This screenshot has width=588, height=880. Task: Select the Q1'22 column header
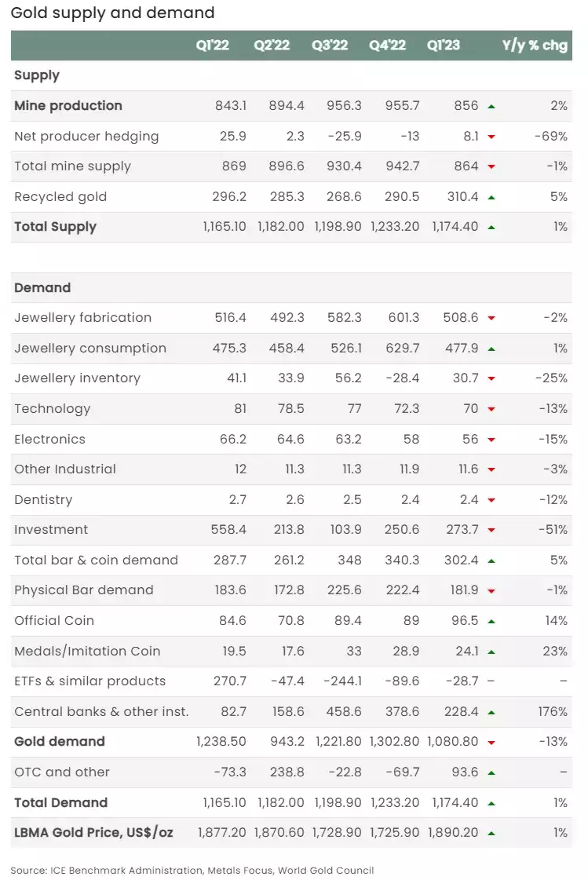pyautogui.click(x=212, y=45)
